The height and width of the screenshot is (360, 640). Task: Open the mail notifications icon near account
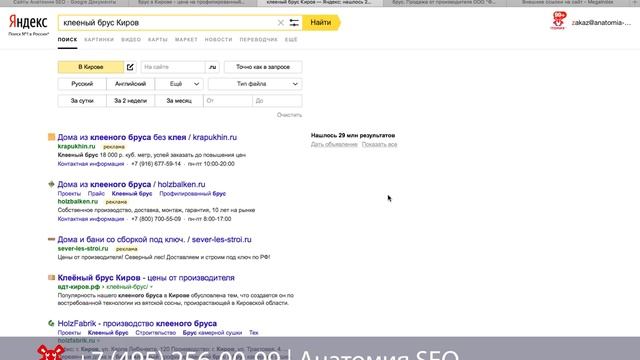click(x=559, y=20)
